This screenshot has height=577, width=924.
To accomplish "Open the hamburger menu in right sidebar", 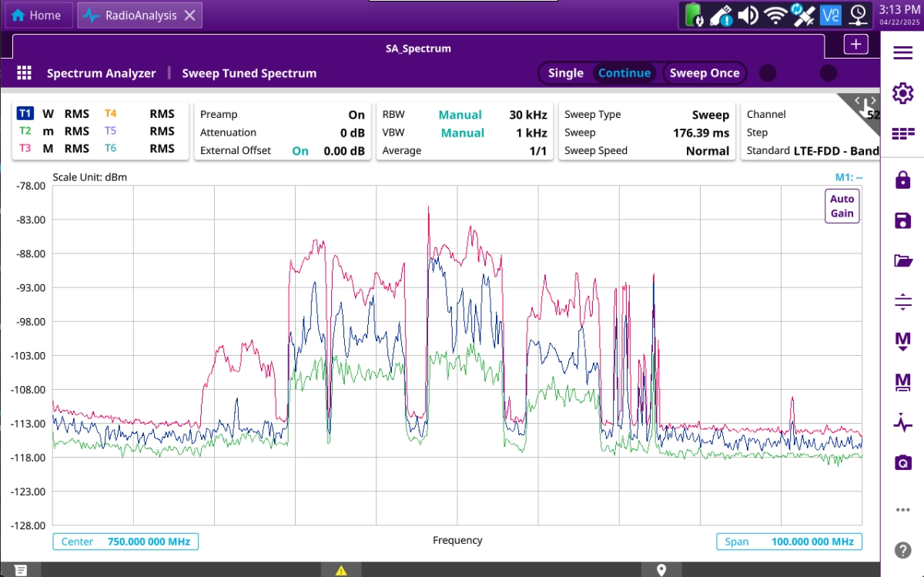I will click(x=902, y=52).
